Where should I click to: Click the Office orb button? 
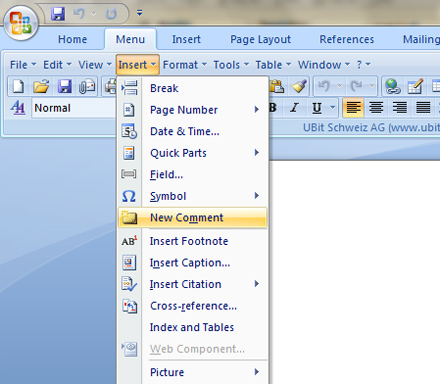coord(21,23)
